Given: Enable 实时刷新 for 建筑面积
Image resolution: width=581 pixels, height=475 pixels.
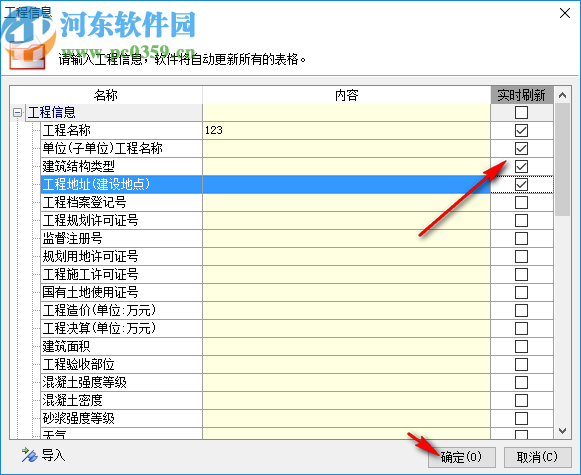Looking at the screenshot, I should click(x=521, y=346).
